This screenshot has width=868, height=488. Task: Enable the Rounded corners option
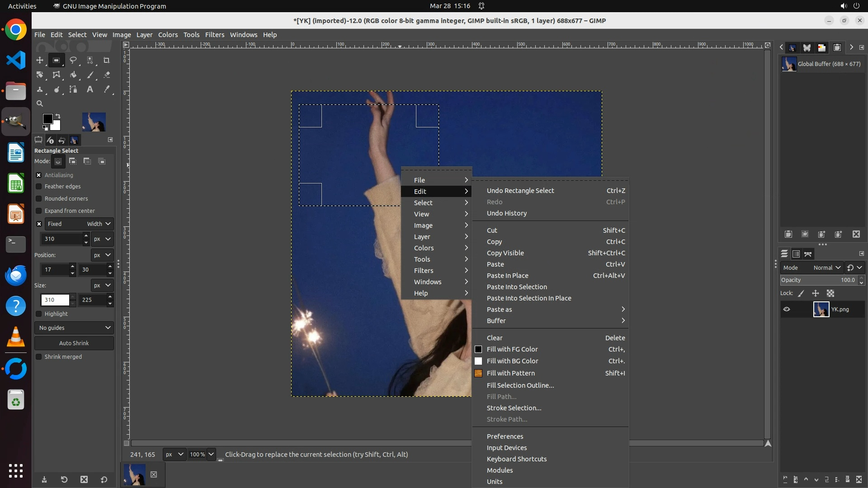coord(39,199)
